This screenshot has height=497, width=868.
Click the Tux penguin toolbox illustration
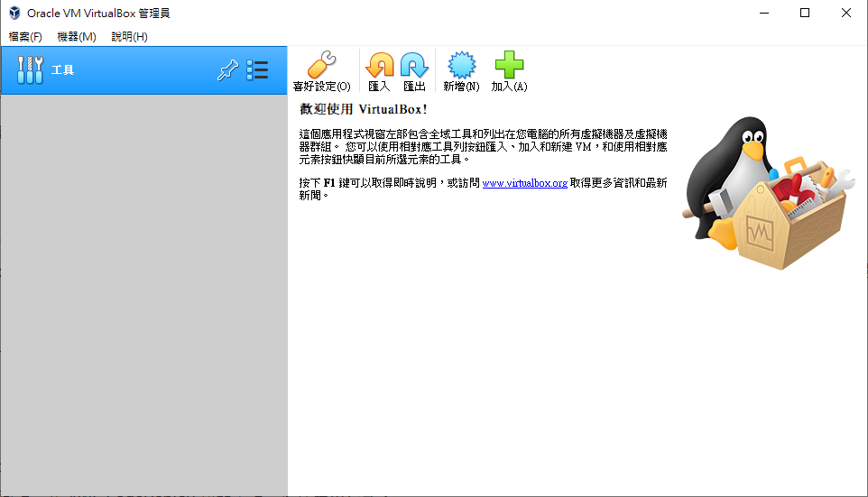pyautogui.click(x=769, y=193)
